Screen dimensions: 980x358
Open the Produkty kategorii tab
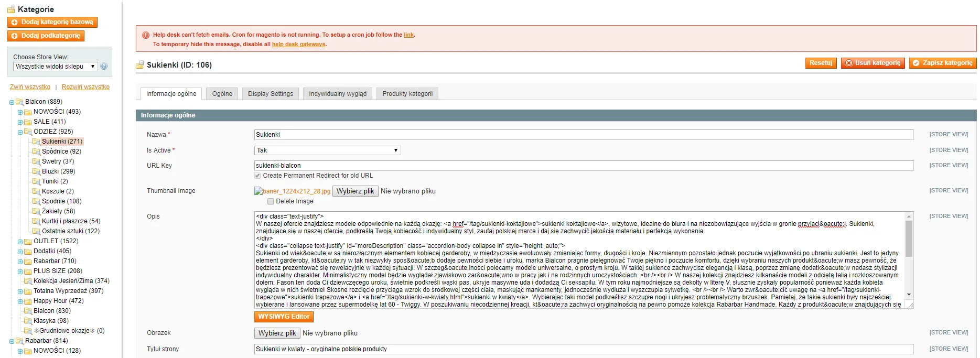click(407, 94)
